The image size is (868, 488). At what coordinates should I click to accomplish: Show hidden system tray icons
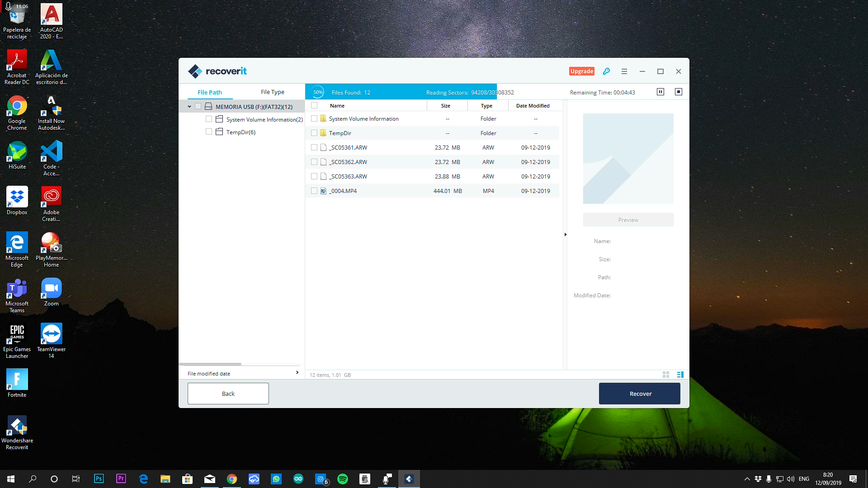tap(747, 479)
